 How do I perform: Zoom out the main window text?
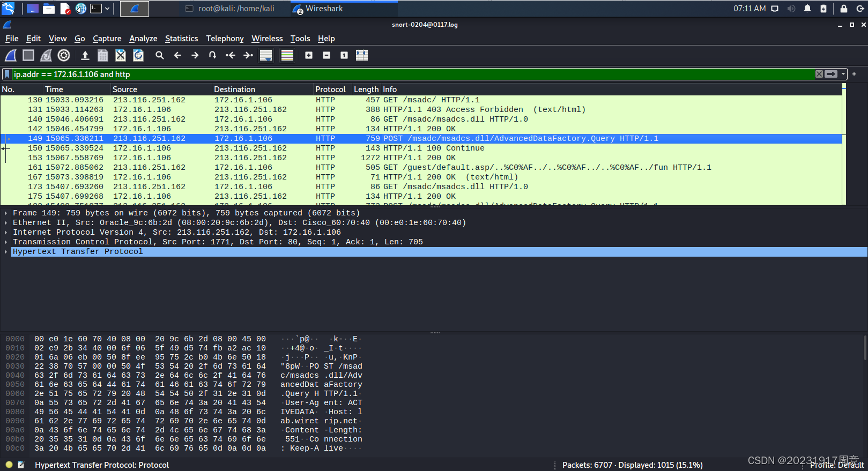tap(327, 55)
